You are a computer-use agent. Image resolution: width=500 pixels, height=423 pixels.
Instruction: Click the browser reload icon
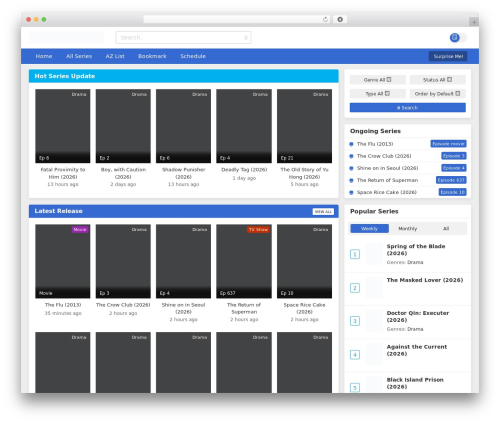coord(325,19)
